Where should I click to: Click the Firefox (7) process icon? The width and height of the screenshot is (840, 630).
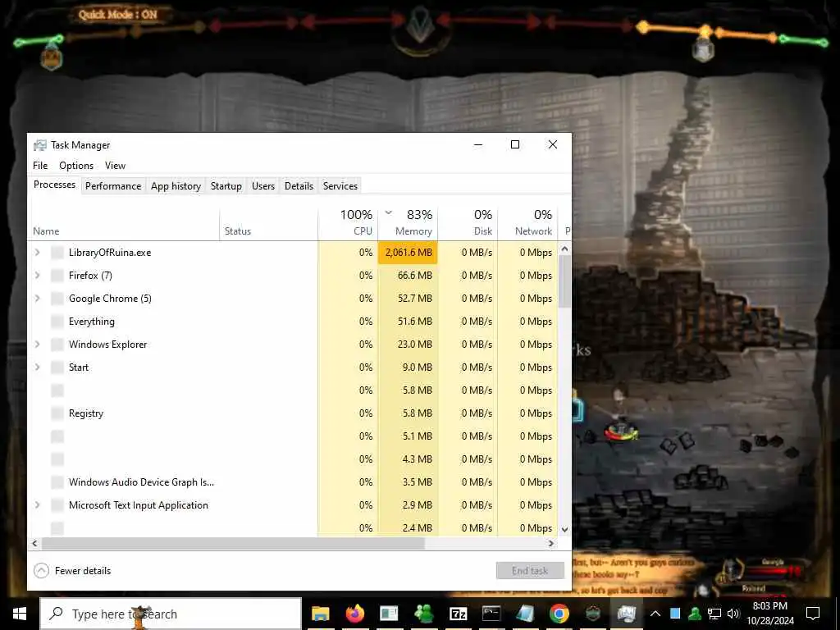(x=57, y=276)
